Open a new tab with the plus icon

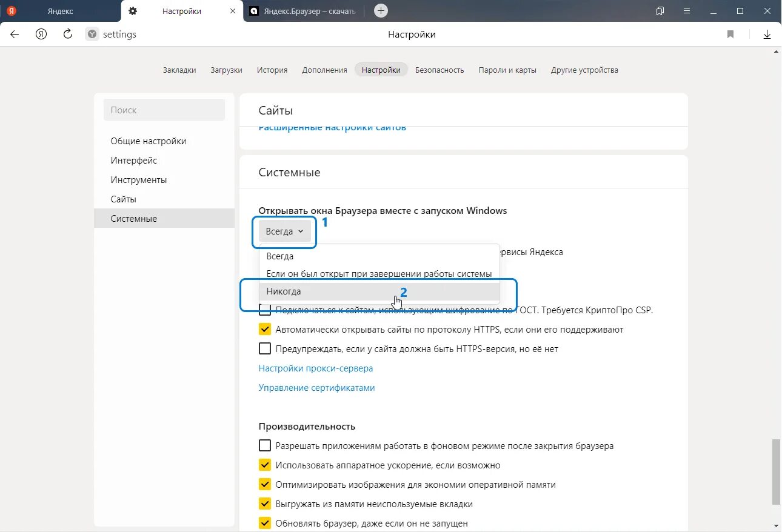381,11
